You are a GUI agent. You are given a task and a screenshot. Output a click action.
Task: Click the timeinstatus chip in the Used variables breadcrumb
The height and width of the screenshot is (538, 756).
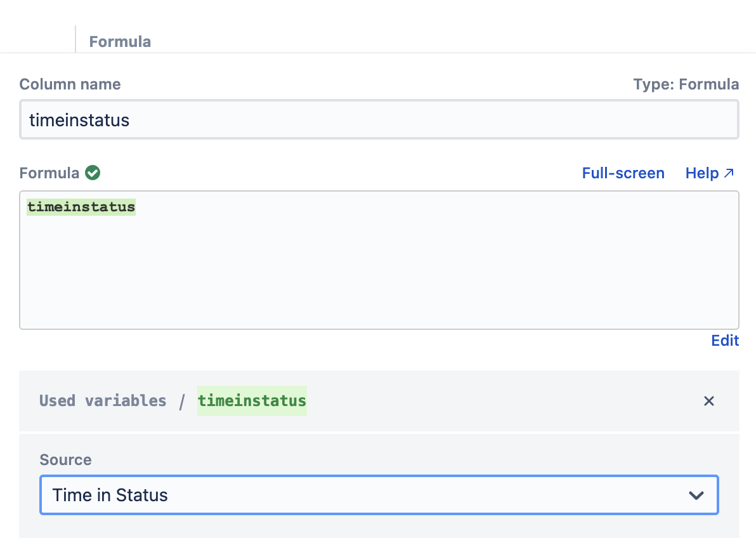tap(252, 401)
